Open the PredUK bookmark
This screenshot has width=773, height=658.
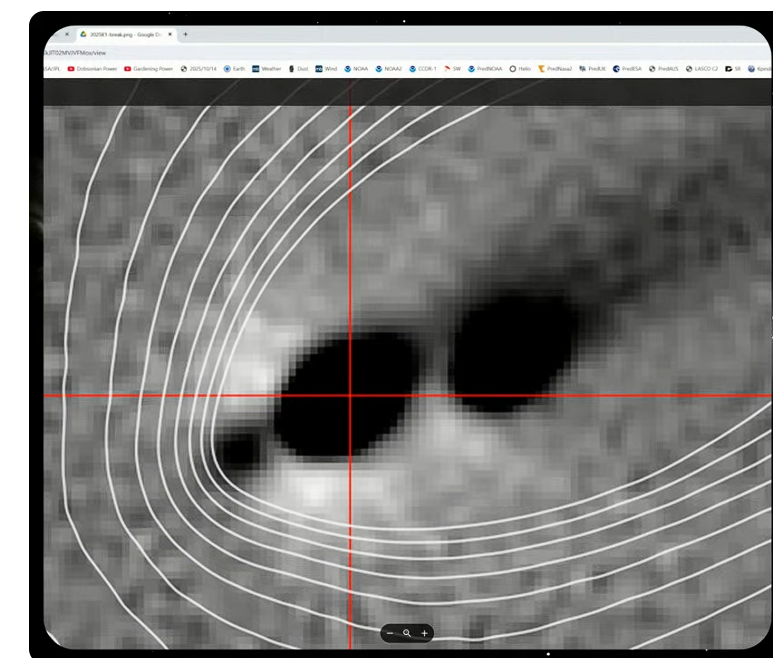tap(593, 69)
